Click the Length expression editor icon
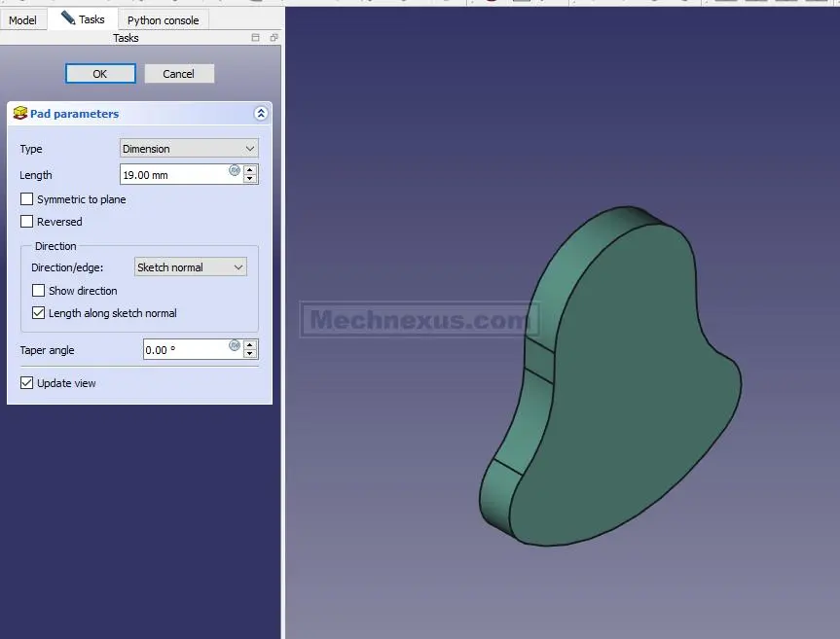 tap(235, 170)
